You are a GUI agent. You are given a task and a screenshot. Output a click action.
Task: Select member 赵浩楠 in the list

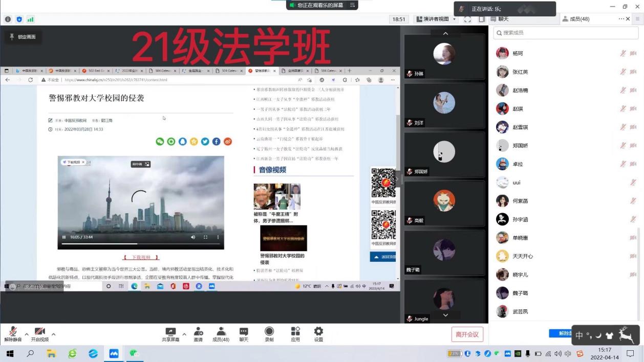tap(566, 90)
